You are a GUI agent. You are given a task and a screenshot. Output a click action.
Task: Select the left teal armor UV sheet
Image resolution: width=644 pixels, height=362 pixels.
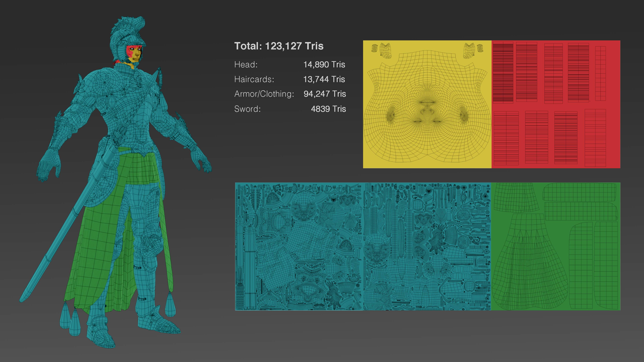coord(299,247)
